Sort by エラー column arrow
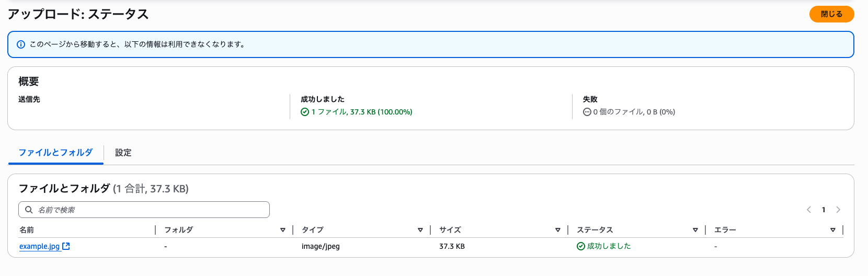This screenshot has height=276, width=868. tap(833, 230)
